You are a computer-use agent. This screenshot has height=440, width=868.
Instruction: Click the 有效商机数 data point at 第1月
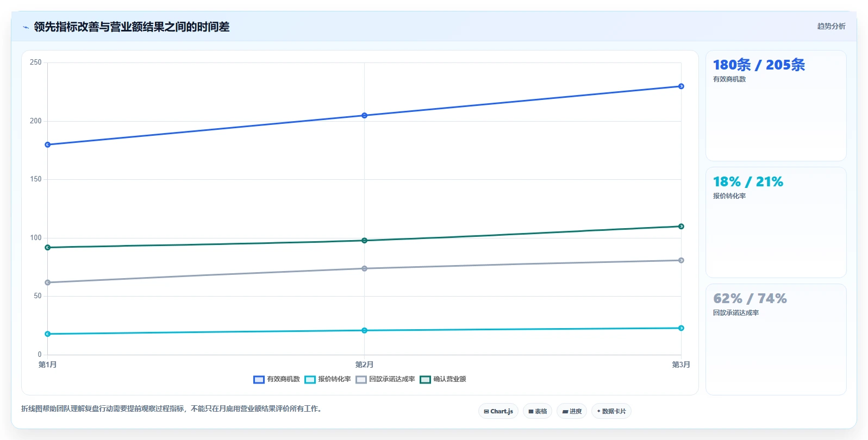(x=48, y=144)
